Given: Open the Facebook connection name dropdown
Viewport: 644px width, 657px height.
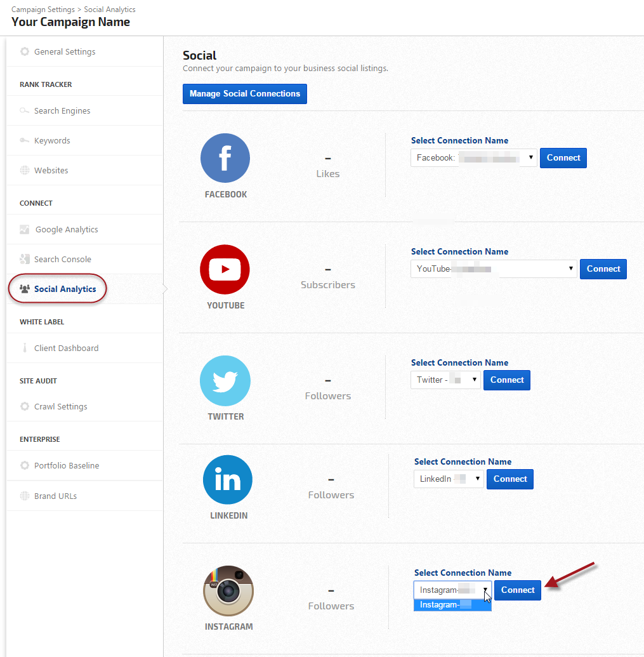Looking at the screenshot, I should click(x=473, y=158).
